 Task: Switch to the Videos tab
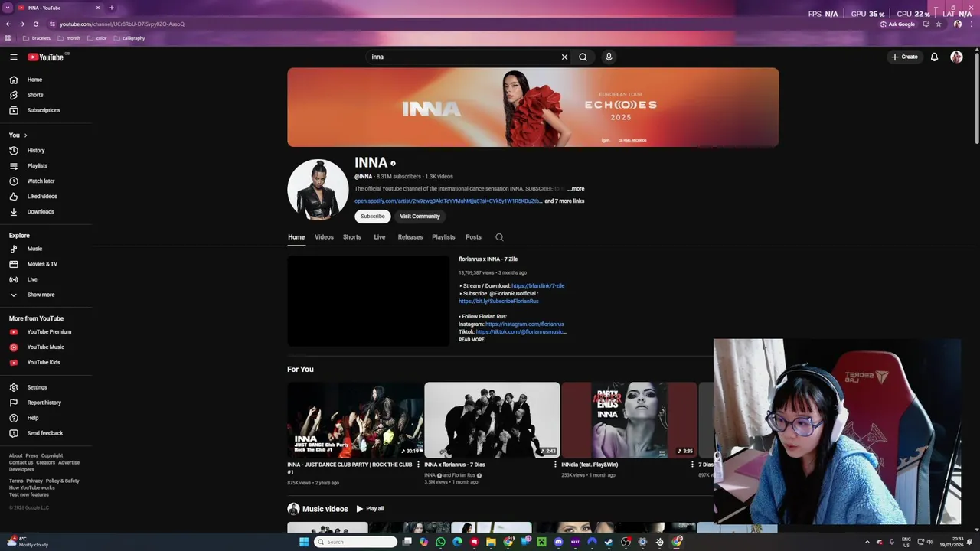coord(324,237)
